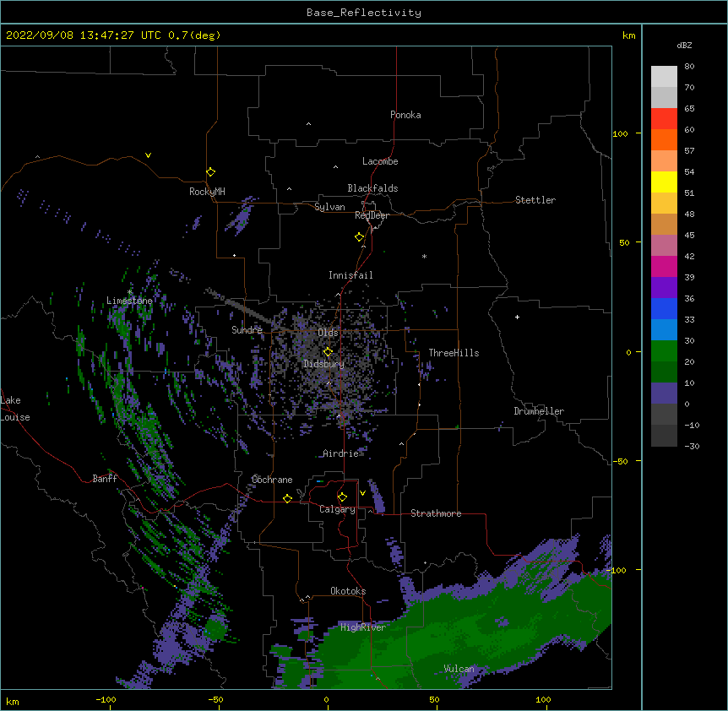Click the RedDeer city label
Viewport: 728px width, 711px height.
(x=372, y=215)
